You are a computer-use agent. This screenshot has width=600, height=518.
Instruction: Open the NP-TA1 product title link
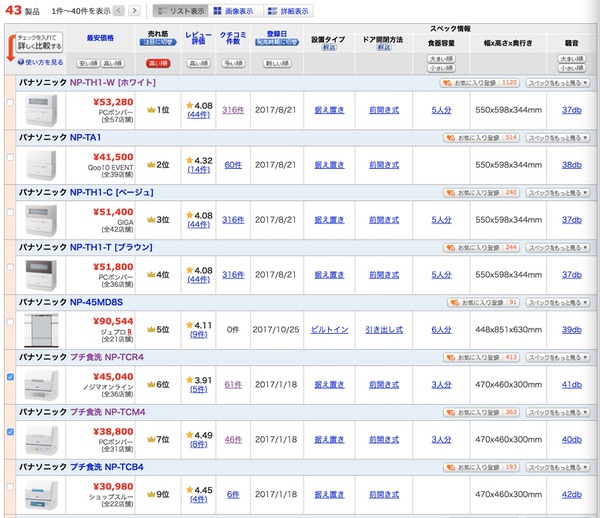[85, 137]
